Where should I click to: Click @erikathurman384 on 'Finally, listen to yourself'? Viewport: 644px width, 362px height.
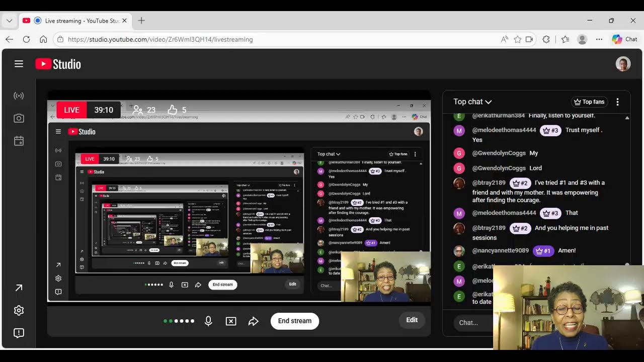click(499, 116)
